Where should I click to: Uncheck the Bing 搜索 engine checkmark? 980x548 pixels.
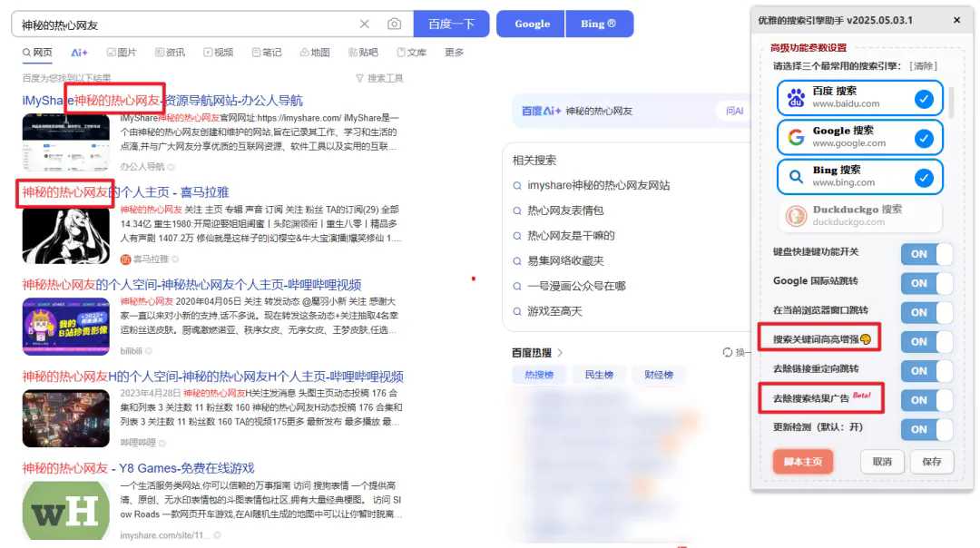tap(924, 178)
